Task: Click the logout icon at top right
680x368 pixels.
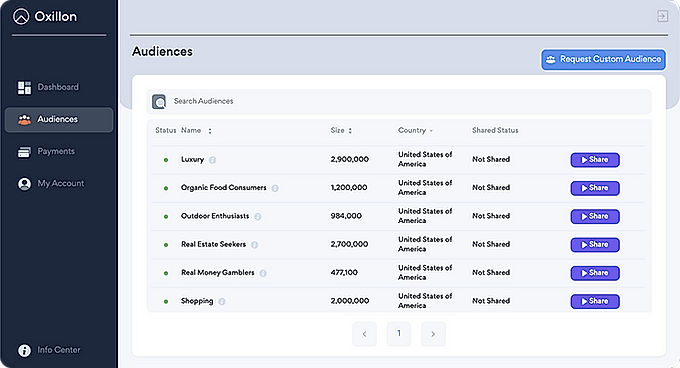Action: [x=662, y=16]
